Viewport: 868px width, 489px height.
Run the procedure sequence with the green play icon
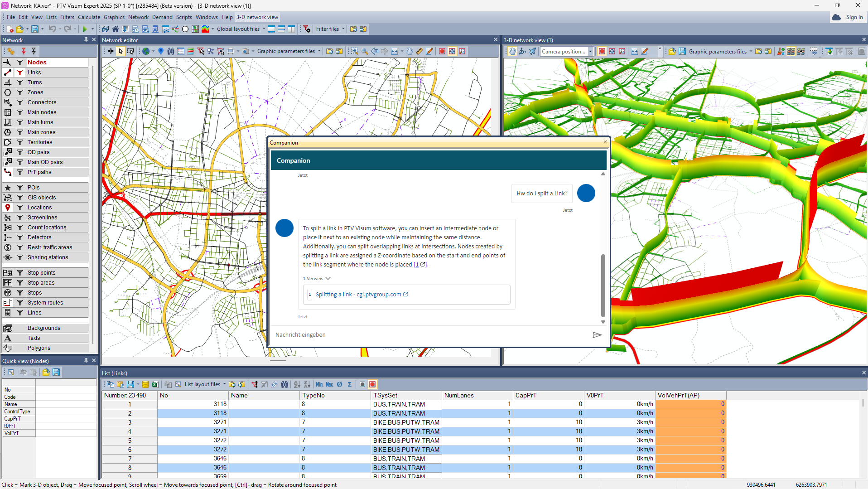(84, 29)
